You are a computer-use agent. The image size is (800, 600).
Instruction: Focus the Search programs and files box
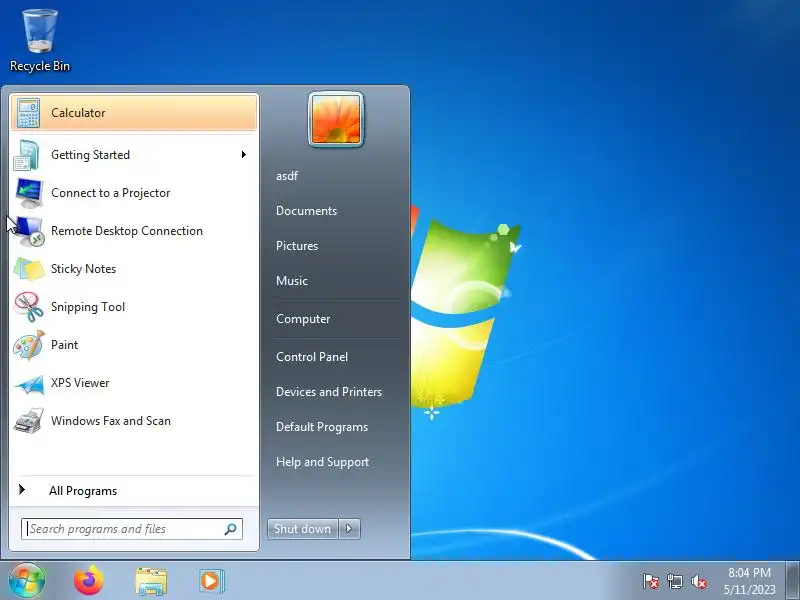click(132, 529)
